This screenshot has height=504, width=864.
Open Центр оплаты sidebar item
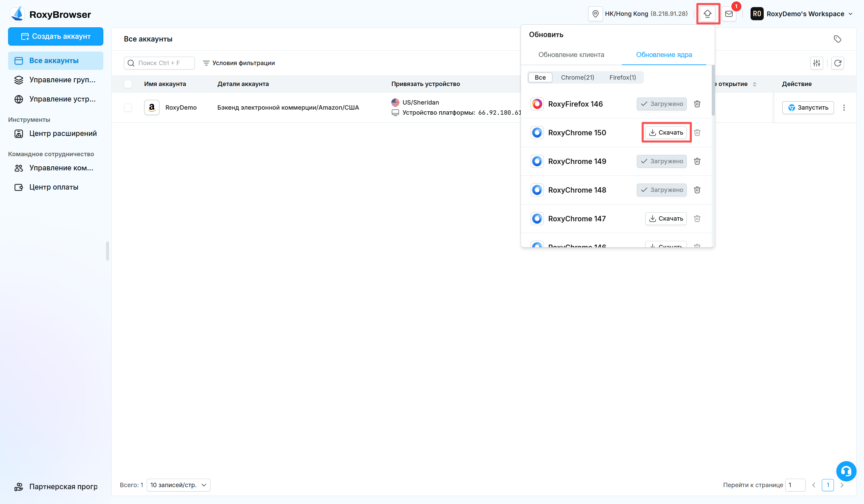tap(56, 187)
